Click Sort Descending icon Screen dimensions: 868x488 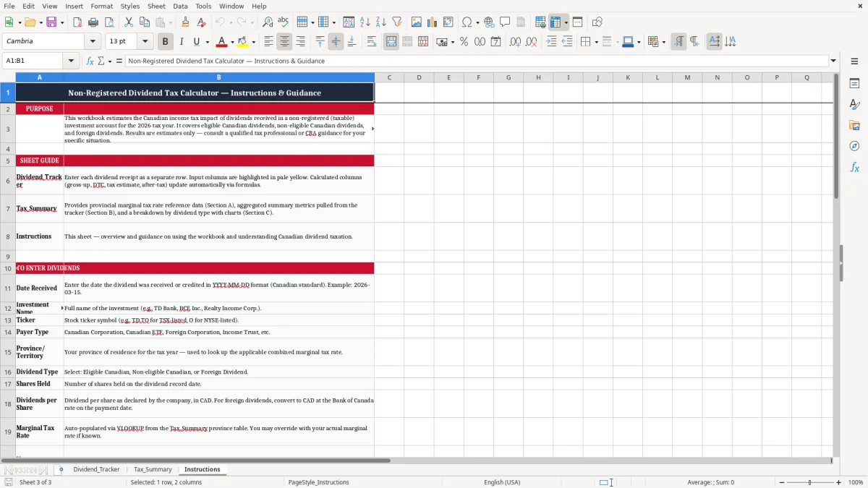(x=381, y=22)
